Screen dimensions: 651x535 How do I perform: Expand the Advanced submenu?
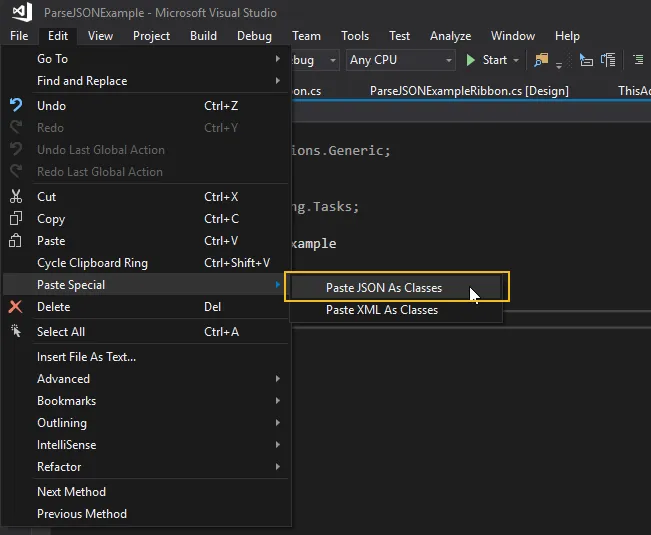point(145,379)
